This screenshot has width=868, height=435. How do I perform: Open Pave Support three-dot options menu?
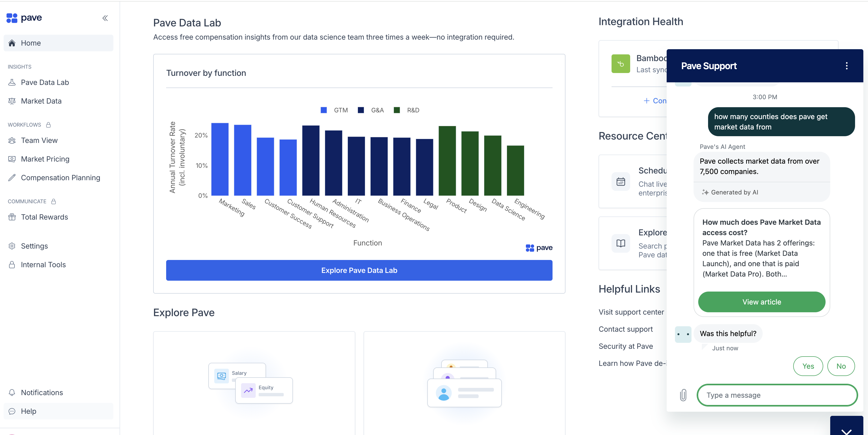847,66
